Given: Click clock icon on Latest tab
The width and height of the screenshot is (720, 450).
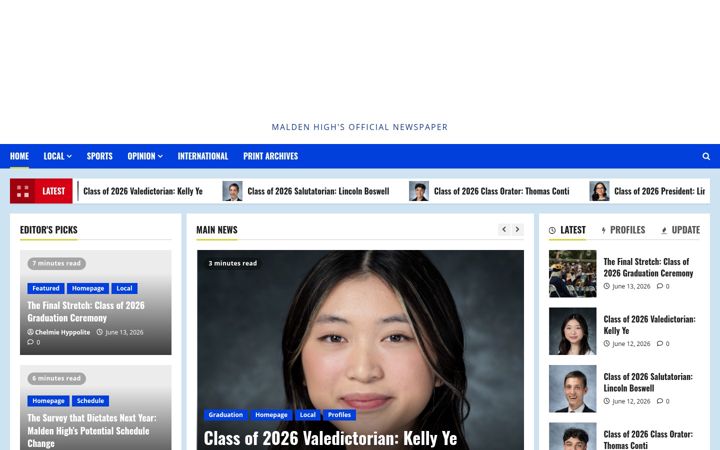Looking at the screenshot, I should click(x=552, y=231).
